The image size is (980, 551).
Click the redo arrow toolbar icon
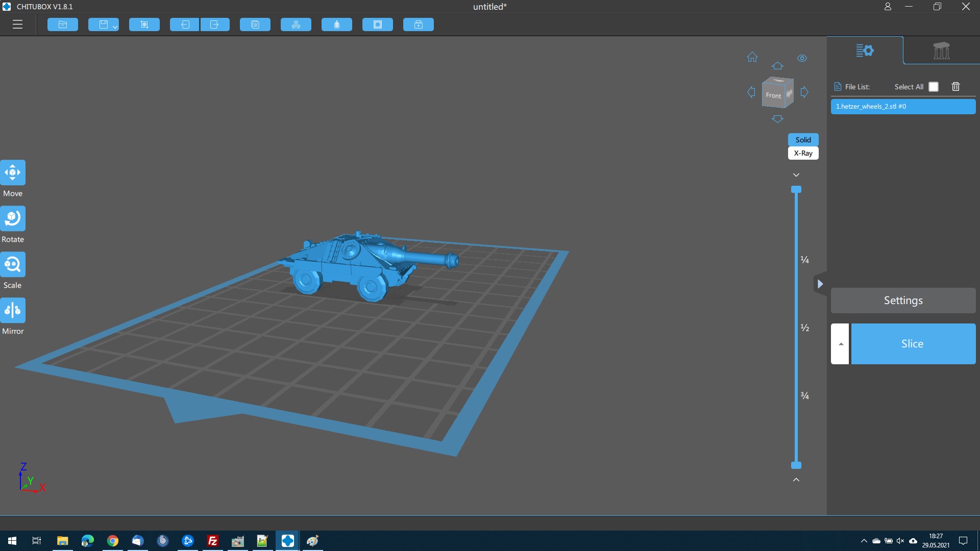pyautogui.click(x=215, y=24)
